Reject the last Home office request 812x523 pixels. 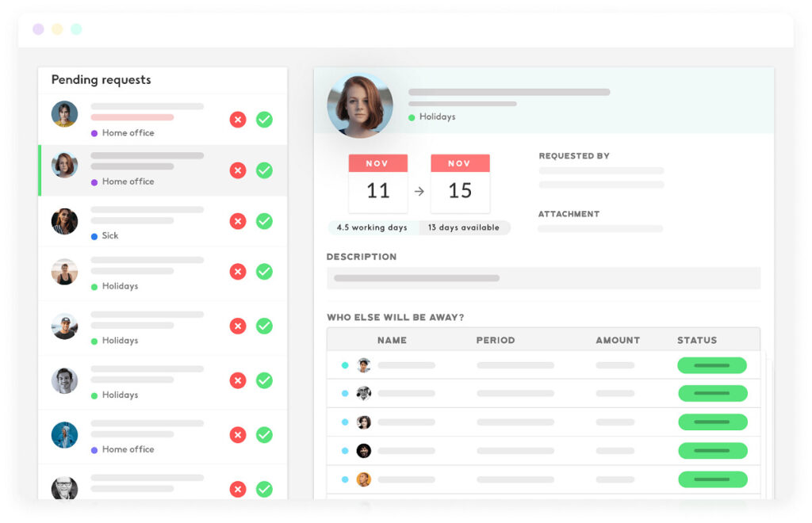pos(238,435)
